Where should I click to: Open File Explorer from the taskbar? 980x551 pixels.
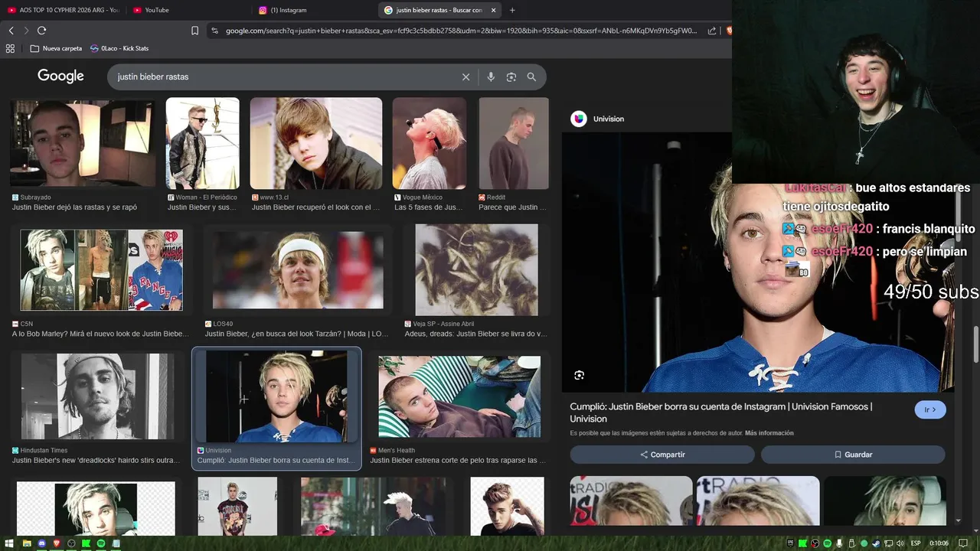tap(27, 543)
